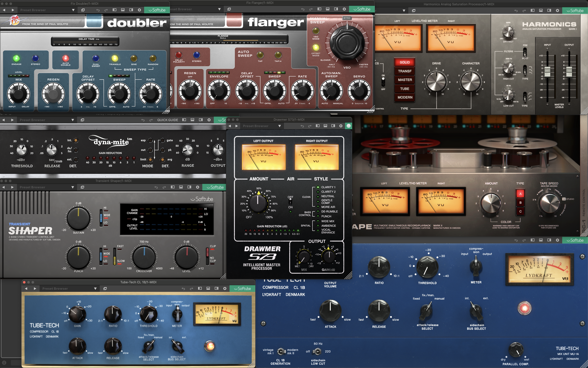The width and height of the screenshot is (588, 368).
Task: Click Softube logo in Fix Doubler toolbar
Action: [157, 10]
